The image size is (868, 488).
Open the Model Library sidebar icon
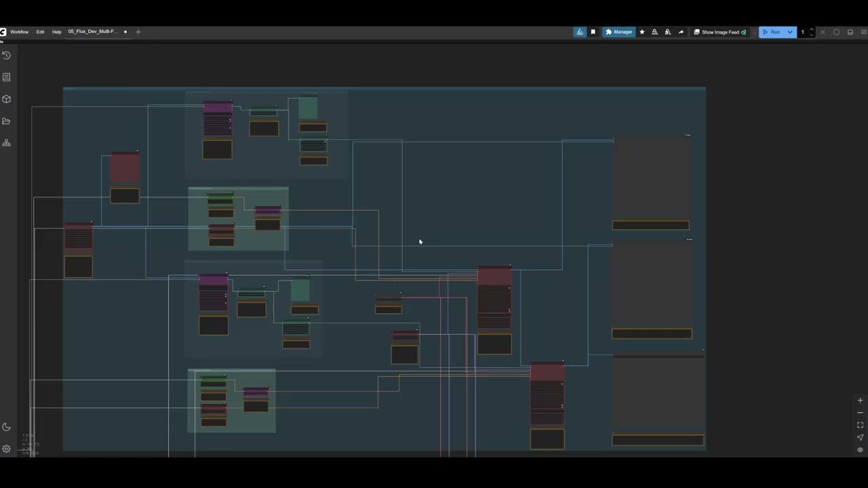(x=7, y=143)
